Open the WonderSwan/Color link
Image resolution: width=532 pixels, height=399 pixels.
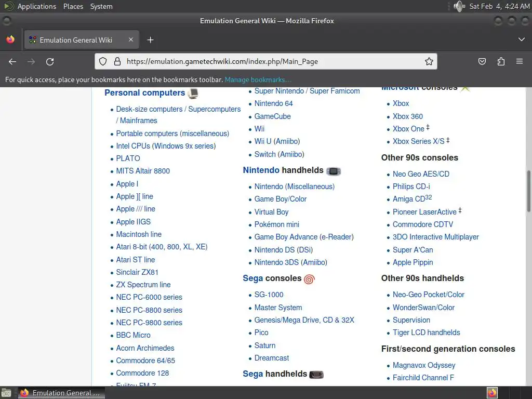click(x=423, y=308)
